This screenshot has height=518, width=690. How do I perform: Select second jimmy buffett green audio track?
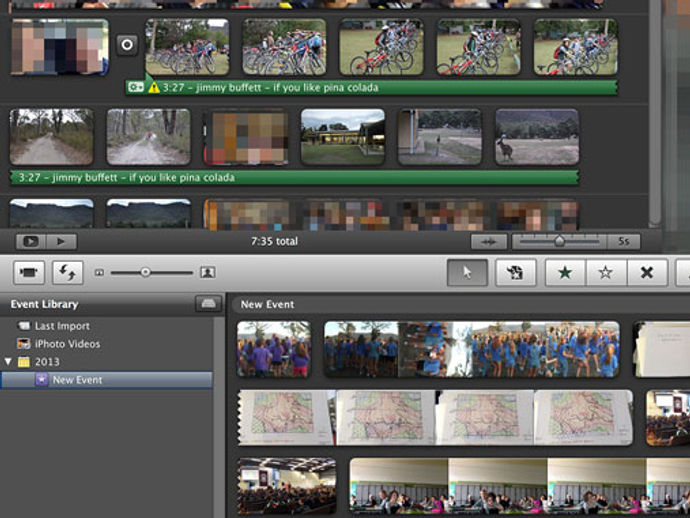294,177
